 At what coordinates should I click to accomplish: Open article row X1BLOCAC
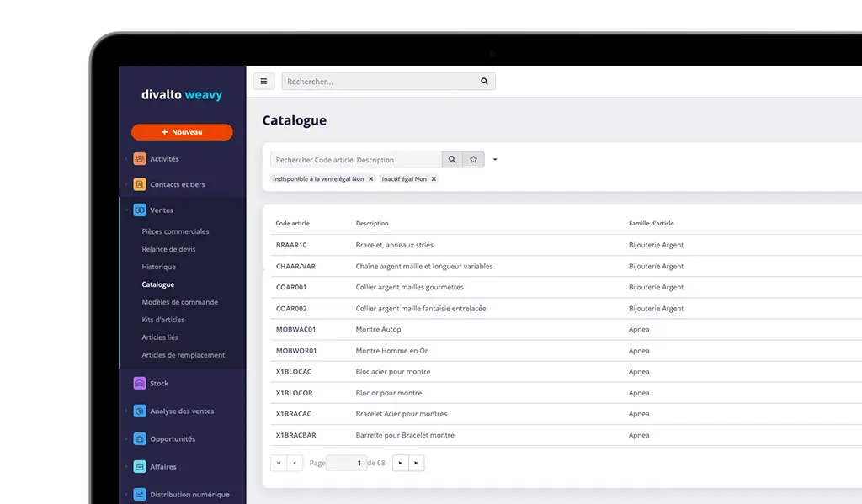567,372
